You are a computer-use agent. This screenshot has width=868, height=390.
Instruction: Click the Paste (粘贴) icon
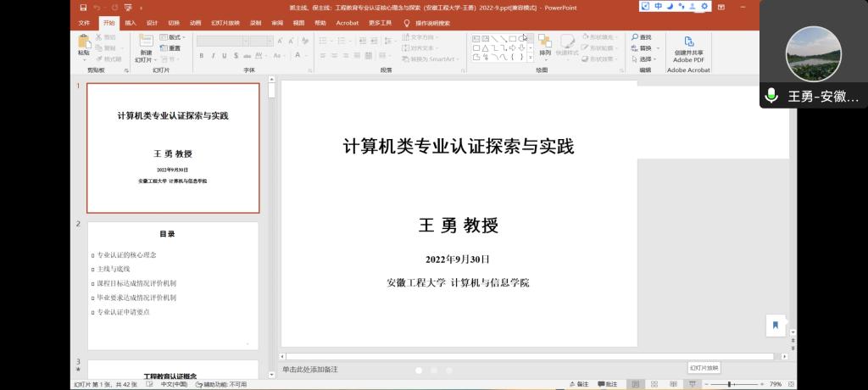click(x=83, y=42)
